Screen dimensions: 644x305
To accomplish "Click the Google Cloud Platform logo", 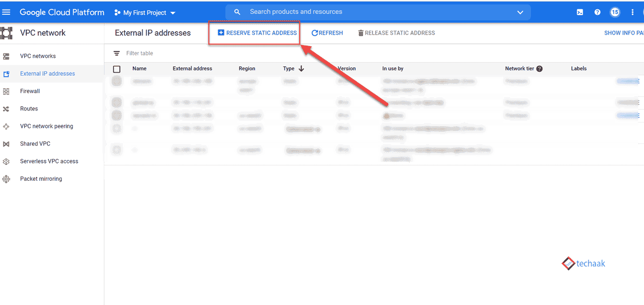I will click(x=62, y=12).
